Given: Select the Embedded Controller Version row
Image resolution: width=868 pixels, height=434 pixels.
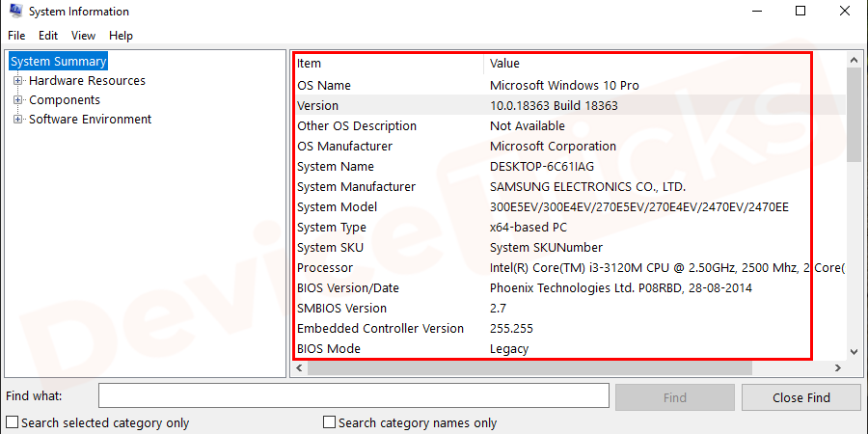Looking at the screenshot, I should click(569, 329).
